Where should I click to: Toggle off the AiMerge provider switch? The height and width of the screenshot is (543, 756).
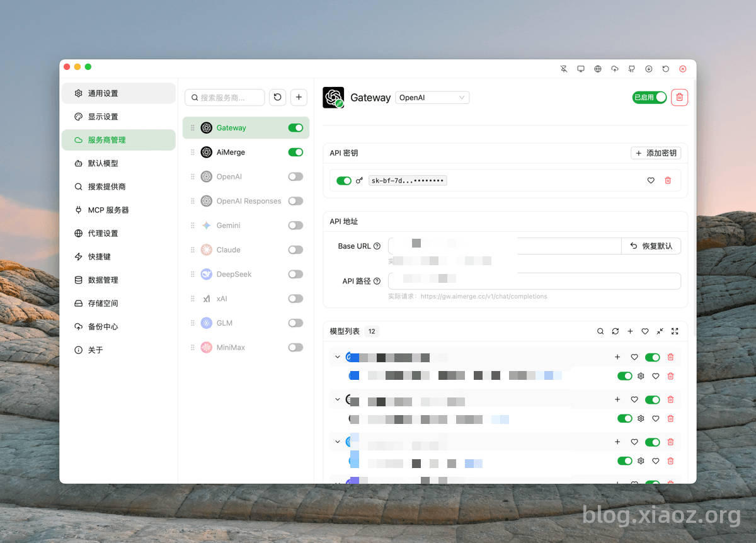295,152
